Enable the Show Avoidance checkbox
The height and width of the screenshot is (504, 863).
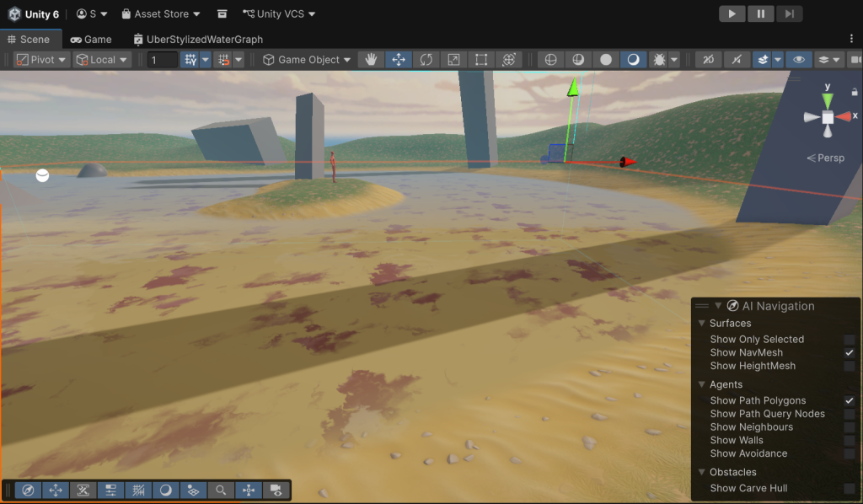(x=850, y=454)
